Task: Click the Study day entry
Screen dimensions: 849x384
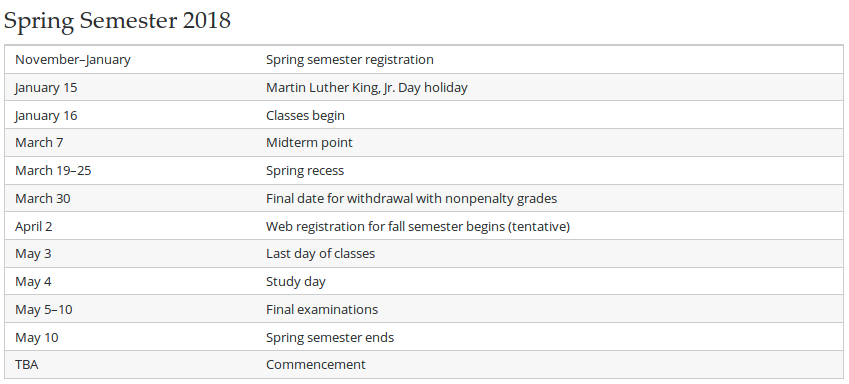Action: click(296, 282)
